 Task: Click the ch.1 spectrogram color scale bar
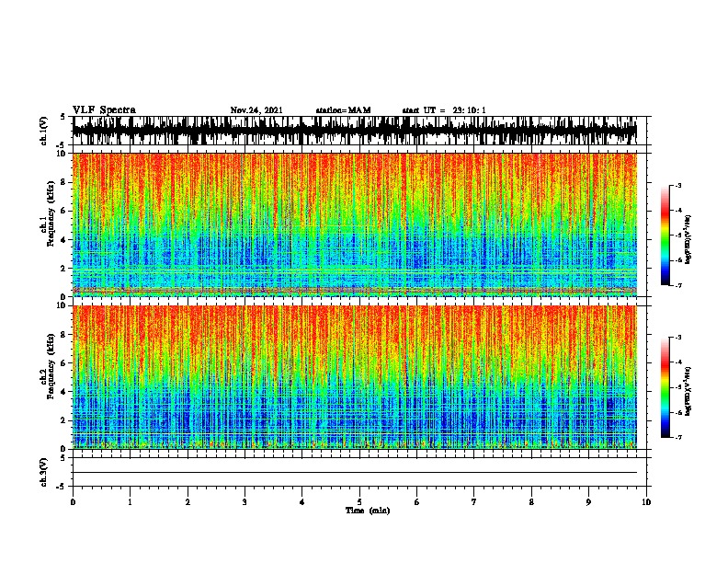665,236
